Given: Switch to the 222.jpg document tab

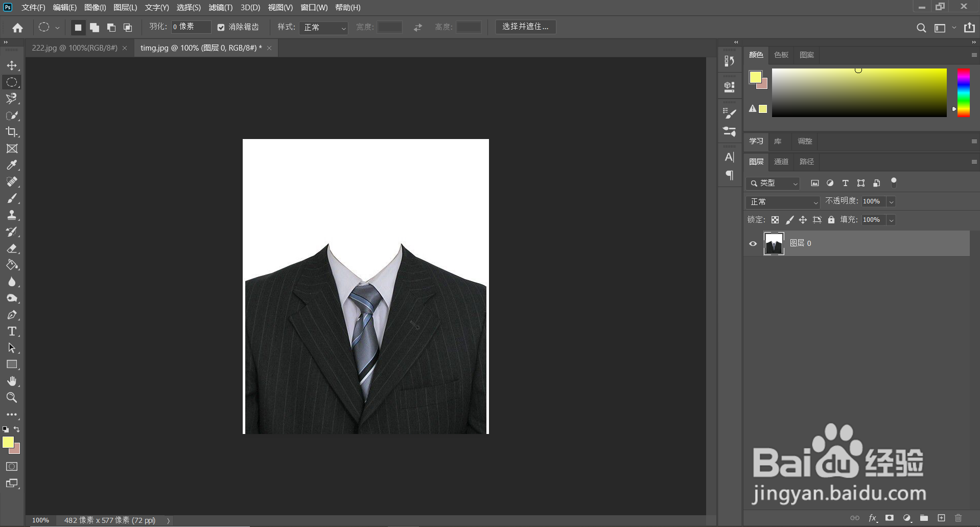Looking at the screenshot, I should pos(75,48).
